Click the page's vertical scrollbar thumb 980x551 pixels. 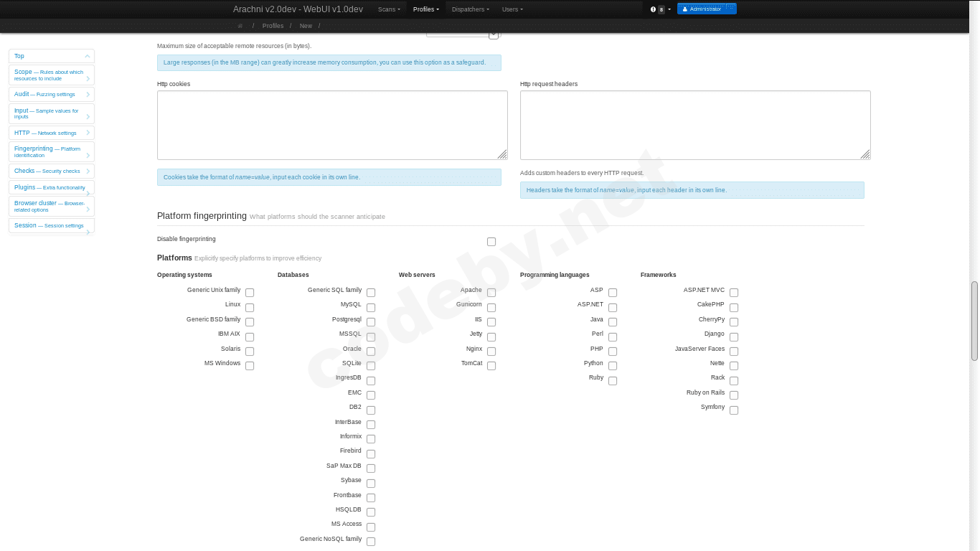[974, 321]
